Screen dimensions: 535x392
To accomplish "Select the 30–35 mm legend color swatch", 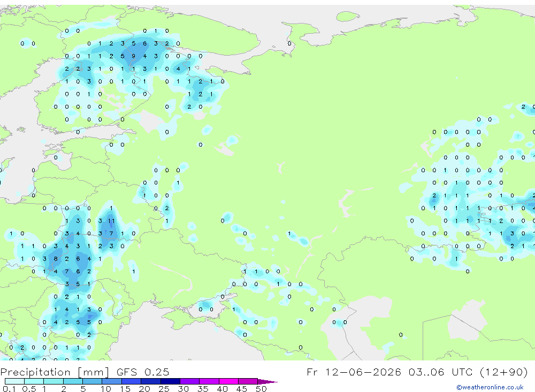I will pyautogui.click(x=189, y=381).
